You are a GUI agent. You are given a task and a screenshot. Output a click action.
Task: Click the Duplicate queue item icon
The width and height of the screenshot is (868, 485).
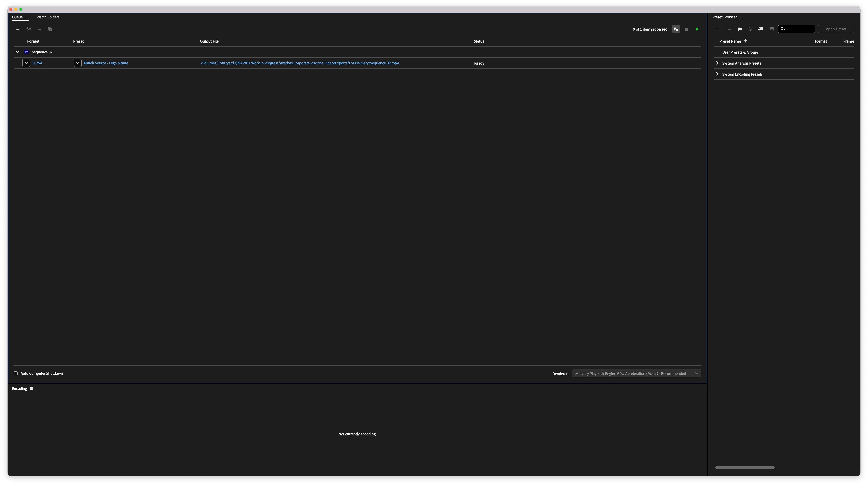click(x=50, y=29)
